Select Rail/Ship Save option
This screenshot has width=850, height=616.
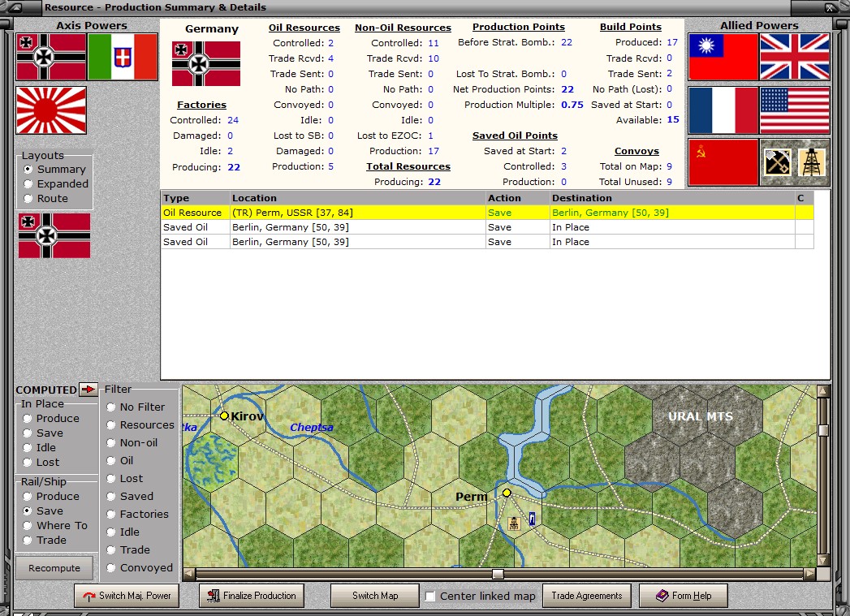(x=43, y=510)
